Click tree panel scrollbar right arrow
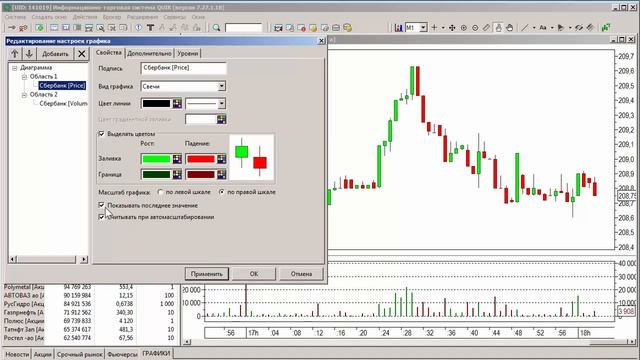The height and width of the screenshot is (360, 640). point(84,259)
